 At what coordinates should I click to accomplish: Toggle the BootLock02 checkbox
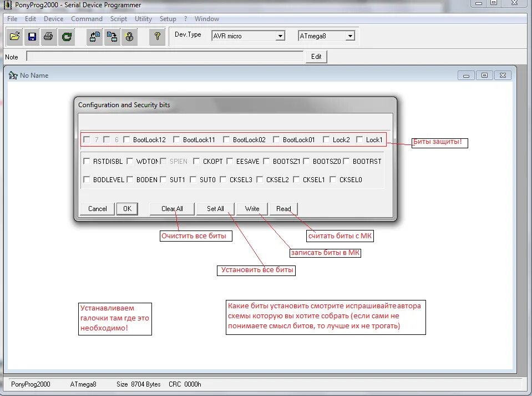point(226,139)
